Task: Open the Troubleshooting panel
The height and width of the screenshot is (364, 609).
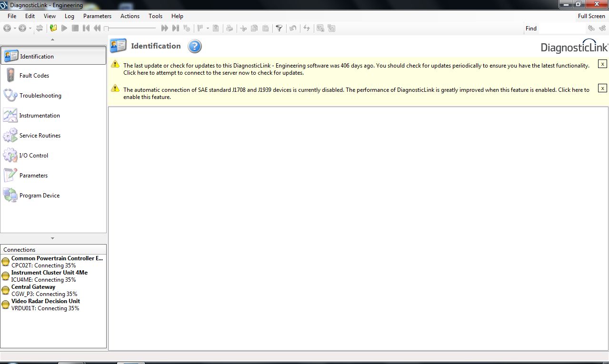Action: click(x=53, y=96)
